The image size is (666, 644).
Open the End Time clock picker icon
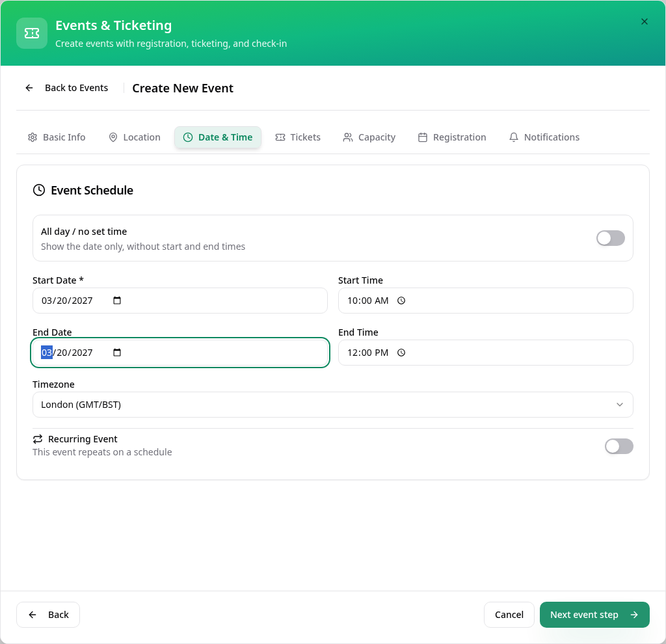(401, 353)
